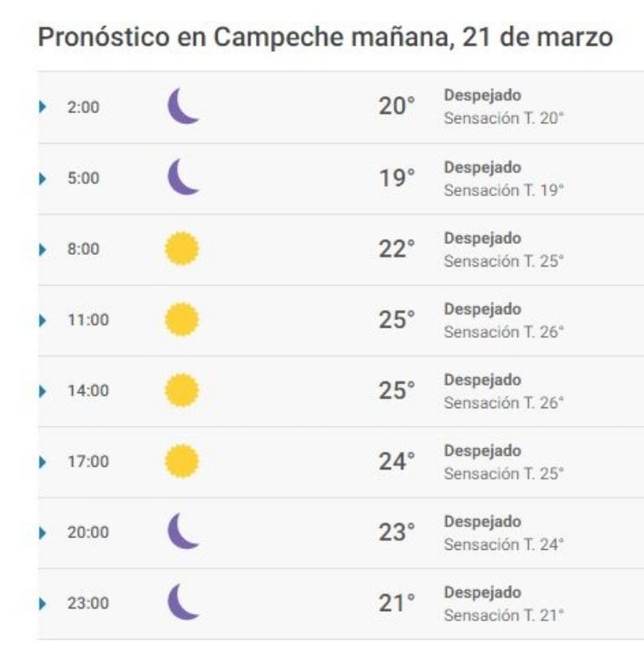The height and width of the screenshot is (658, 644).
Task: Expand the 17:00 forecast row arrow
Action: (x=43, y=463)
